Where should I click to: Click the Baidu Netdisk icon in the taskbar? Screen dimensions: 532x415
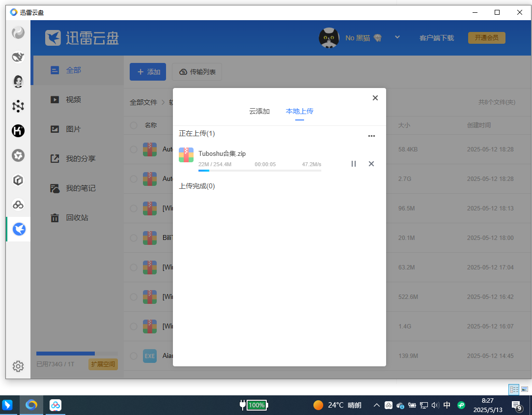[56, 405]
